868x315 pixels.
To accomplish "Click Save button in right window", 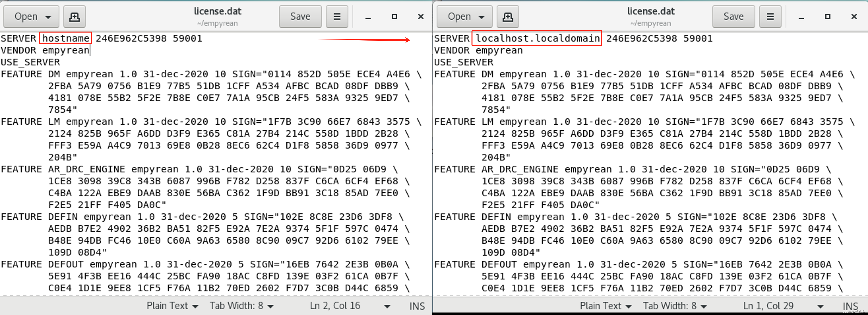I will click(x=733, y=17).
